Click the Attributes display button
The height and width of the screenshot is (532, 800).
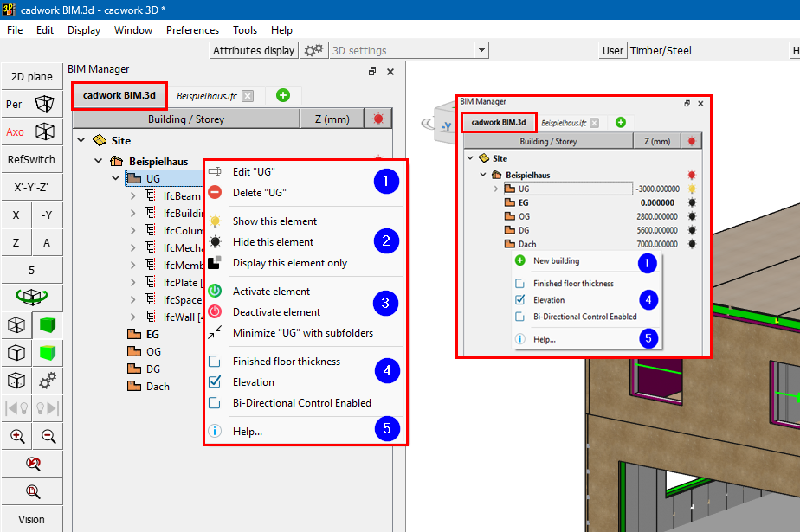click(254, 51)
